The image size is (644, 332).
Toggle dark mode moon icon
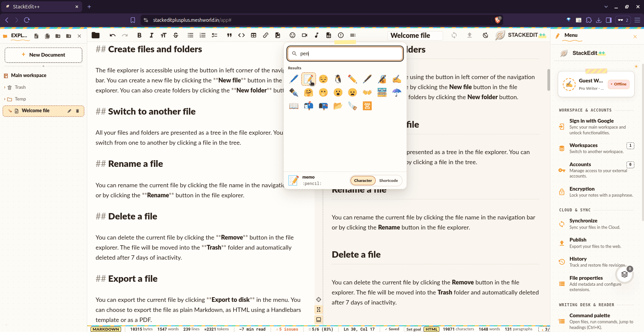tap(485, 35)
